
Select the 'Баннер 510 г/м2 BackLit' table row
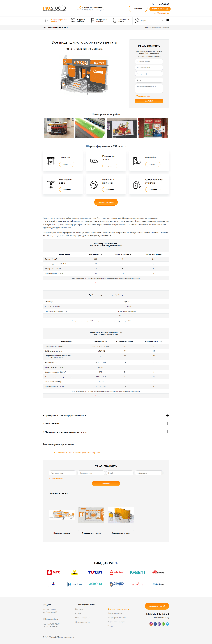pos(106,269)
